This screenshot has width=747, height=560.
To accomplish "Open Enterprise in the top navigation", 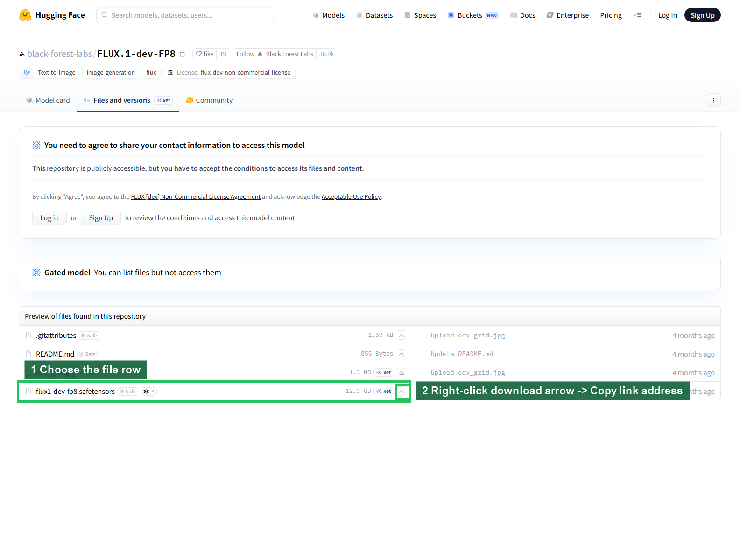I will (x=568, y=15).
